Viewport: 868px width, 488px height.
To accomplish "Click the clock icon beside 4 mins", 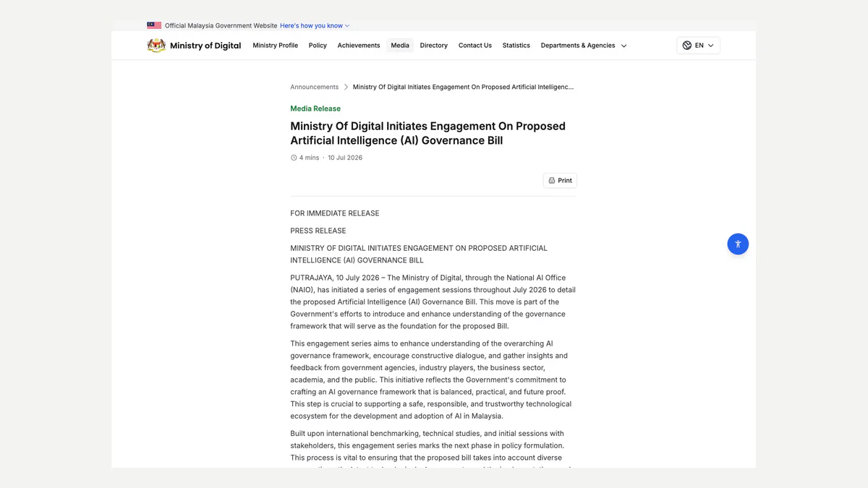I will tap(294, 158).
